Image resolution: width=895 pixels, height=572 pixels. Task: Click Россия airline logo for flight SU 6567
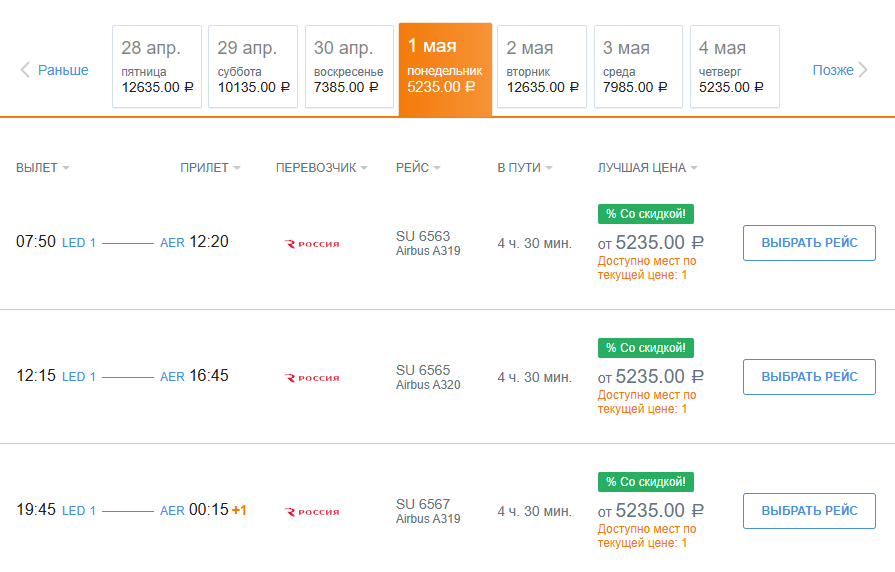click(312, 512)
